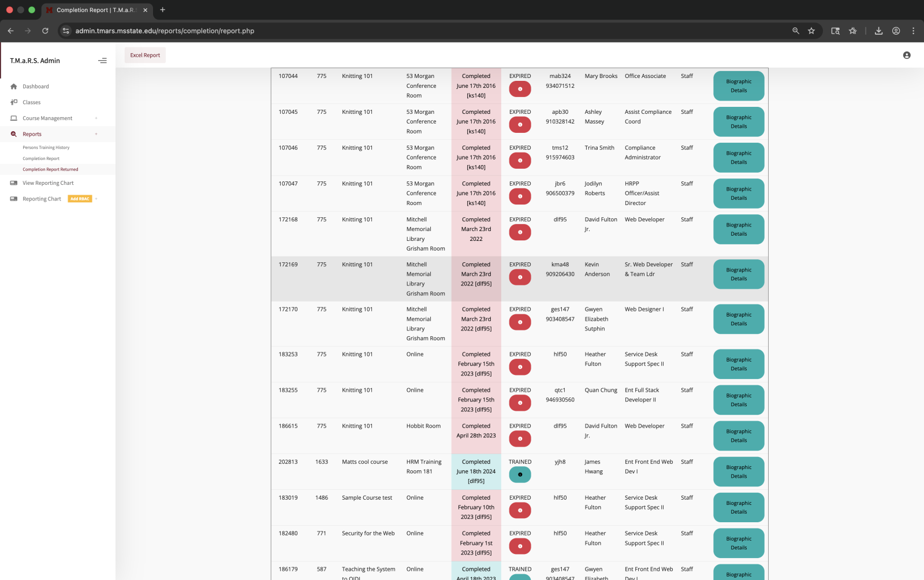The height and width of the screenshot is (580, 924).
Task: Collapse the Reports section
Action: (96, 133)
